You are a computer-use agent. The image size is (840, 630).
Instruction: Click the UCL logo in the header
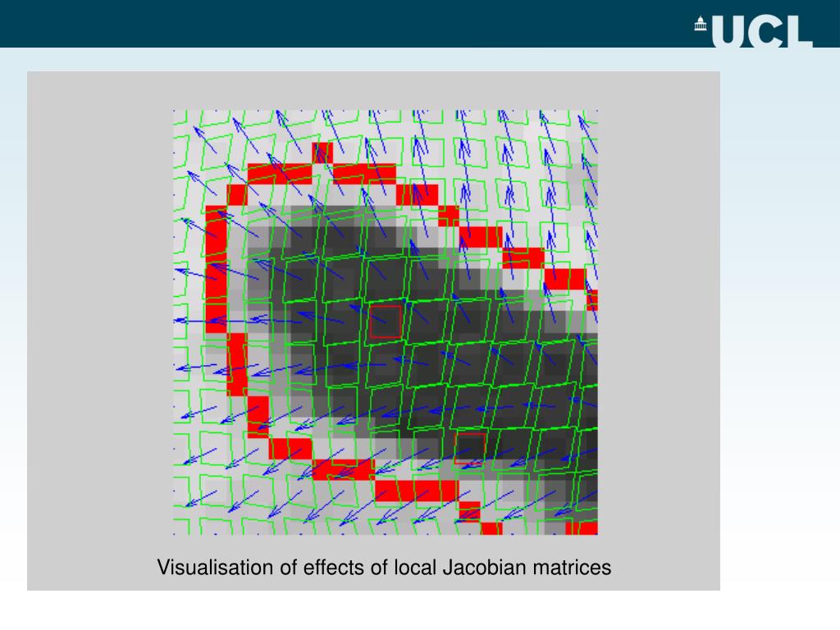[x=754, y=32]
